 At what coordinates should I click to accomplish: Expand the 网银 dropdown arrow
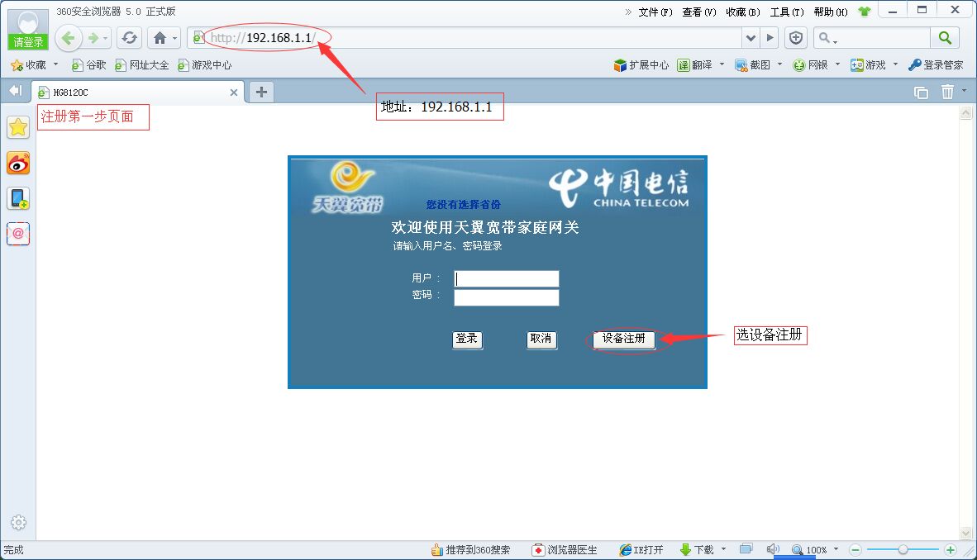[837, 64]
